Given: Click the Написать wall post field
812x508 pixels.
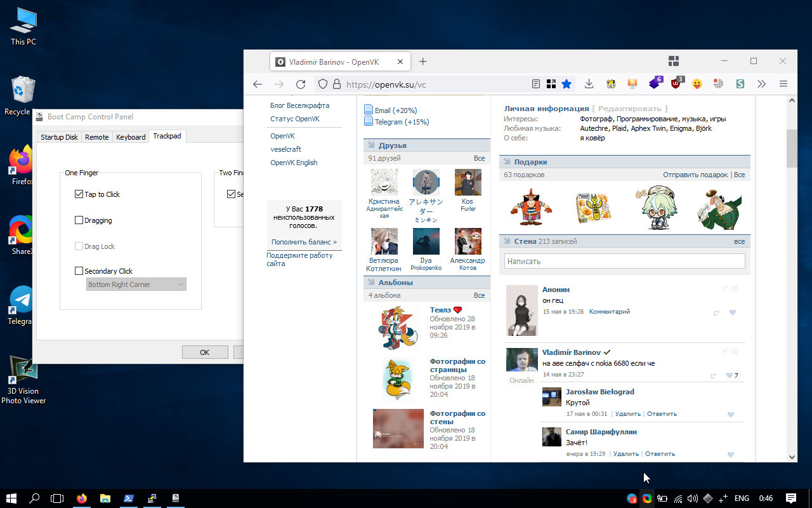Looking at the screenshot, I should [x=624, y=261].
